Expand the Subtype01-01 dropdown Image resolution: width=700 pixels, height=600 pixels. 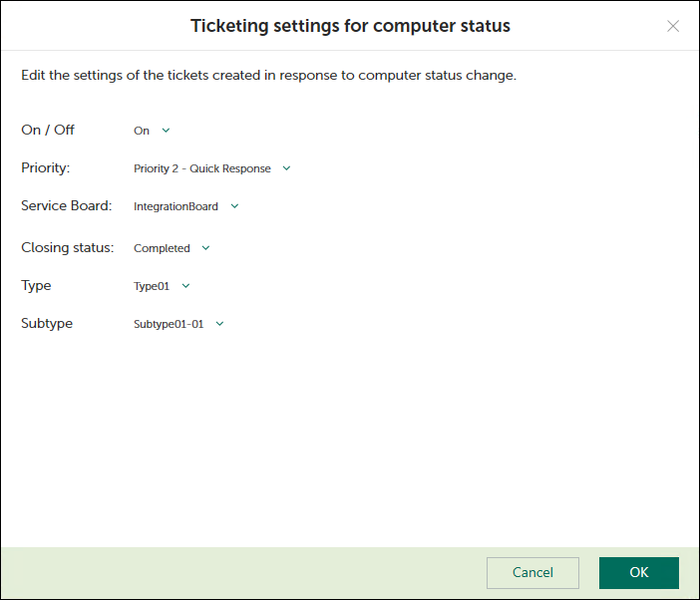[169, 324]
